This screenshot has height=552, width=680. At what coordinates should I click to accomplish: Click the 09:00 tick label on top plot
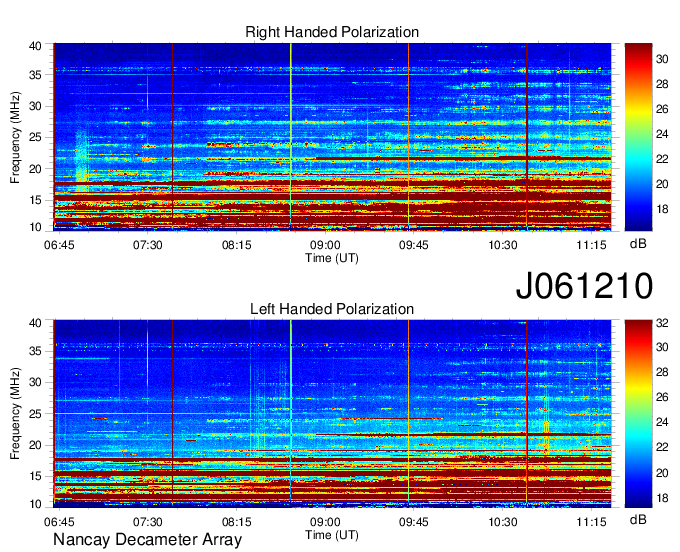tap(325, 245)
